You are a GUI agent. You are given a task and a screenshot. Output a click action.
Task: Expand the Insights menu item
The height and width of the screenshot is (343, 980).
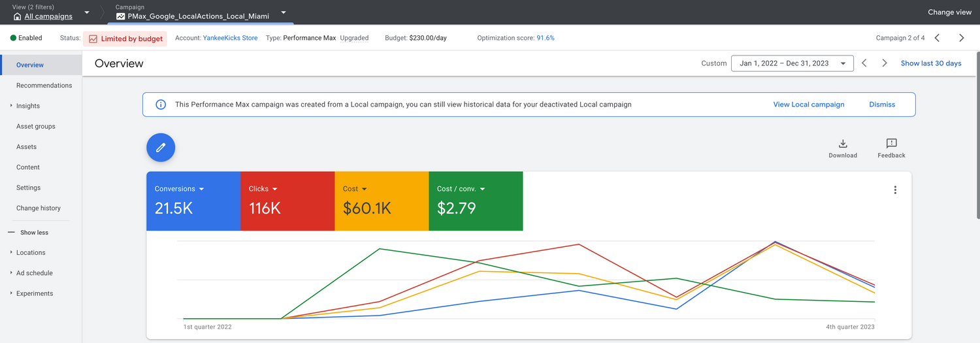point(28,106)
